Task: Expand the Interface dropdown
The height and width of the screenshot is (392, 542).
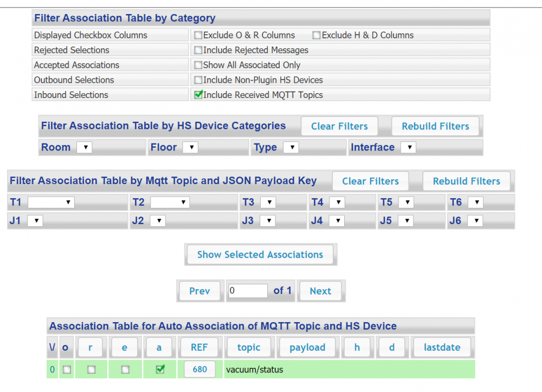Action: pyautogui.click(x=409, y=147)
